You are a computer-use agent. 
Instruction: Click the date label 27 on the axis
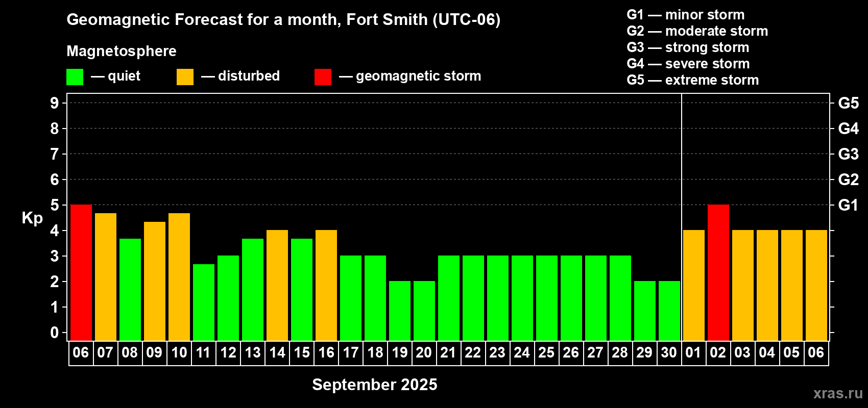click(x=596, y=352)
